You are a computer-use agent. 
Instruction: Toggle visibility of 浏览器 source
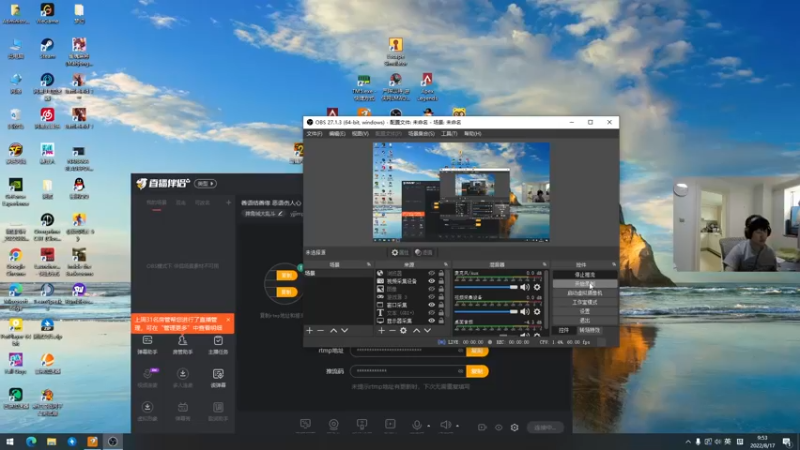pos(432,273)
